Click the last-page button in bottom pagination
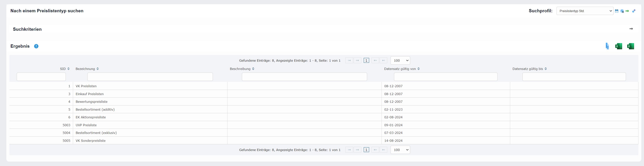Image resolution: width=644 pixels, height=166 pixels. coord(383,150)
